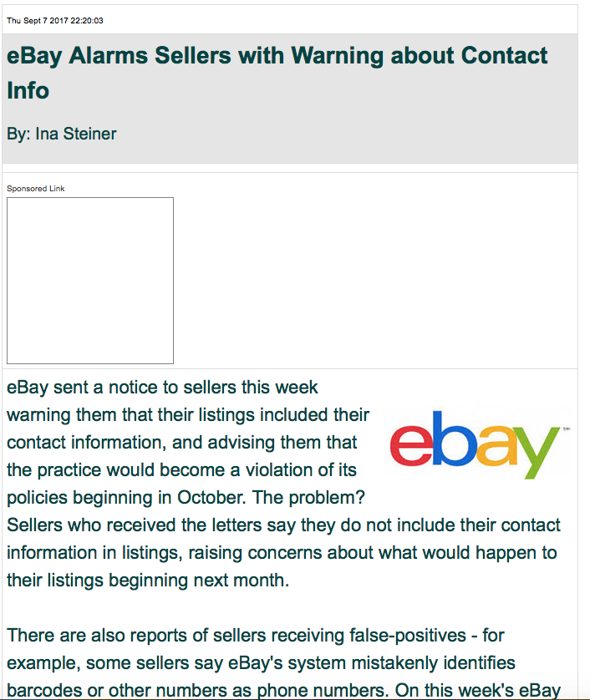590x700 pixels.
Task: Click the word 'Info' in the headline
Action: tap(28, 90)
